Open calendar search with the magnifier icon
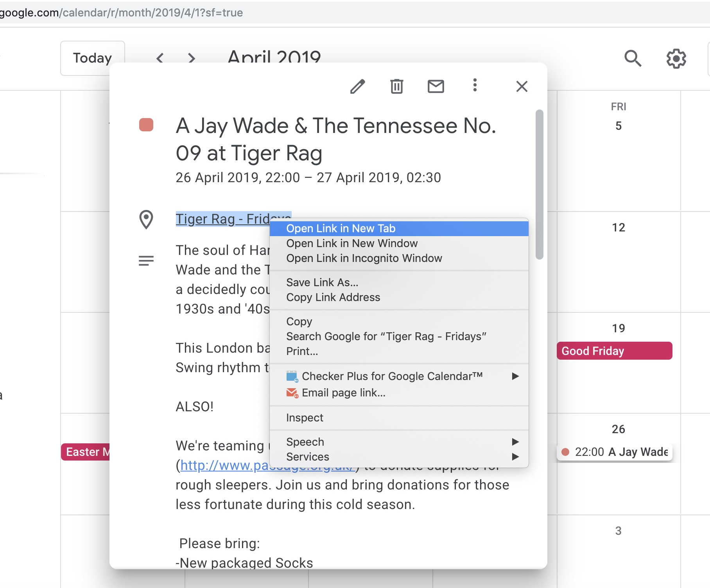Image resolution: width=710 pixels, height=588 pixels. (x=633, y=59)
